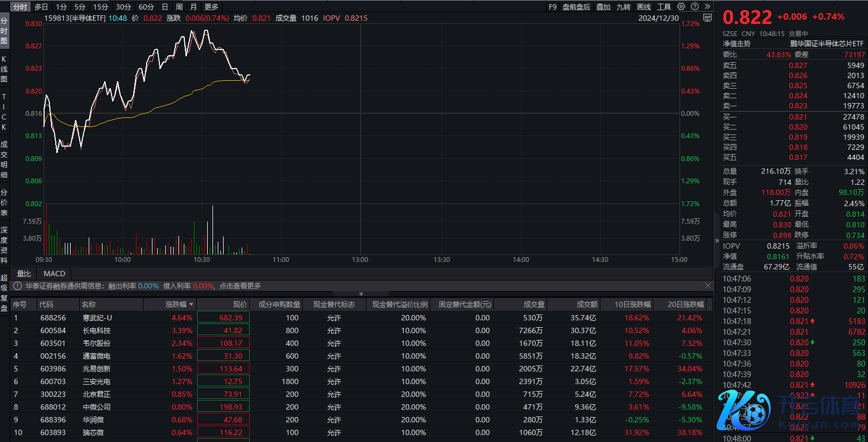The image size is (868, 442).
Task: Toggle the 九转 indicator
Action: click(x=623, y=7)
